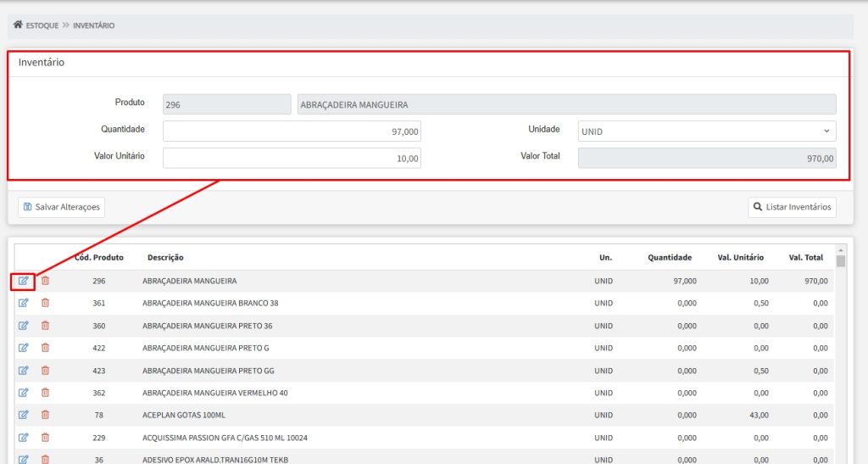Click the Quantidade input field
The image size is (868, 464).
tap(292, 131)
